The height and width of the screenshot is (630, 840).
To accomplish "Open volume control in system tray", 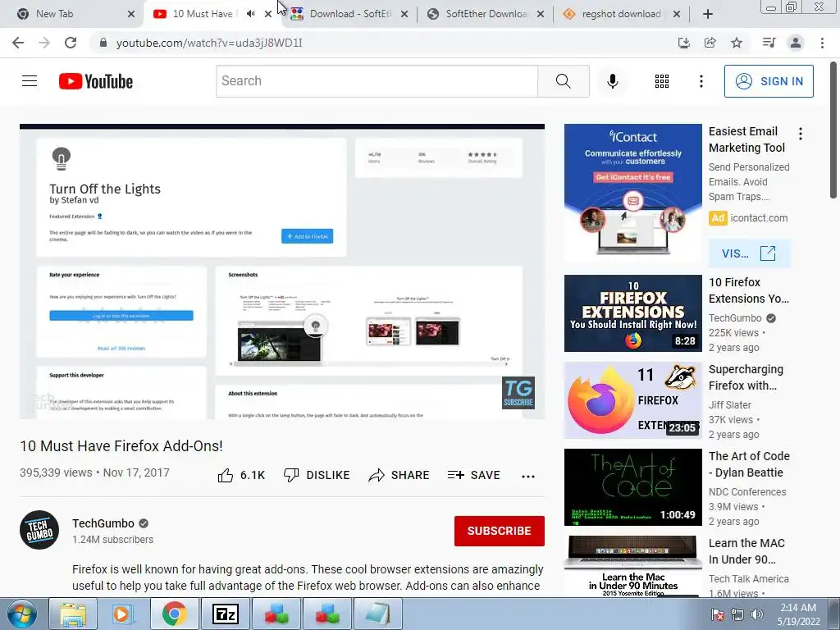I will pos(757,614).
